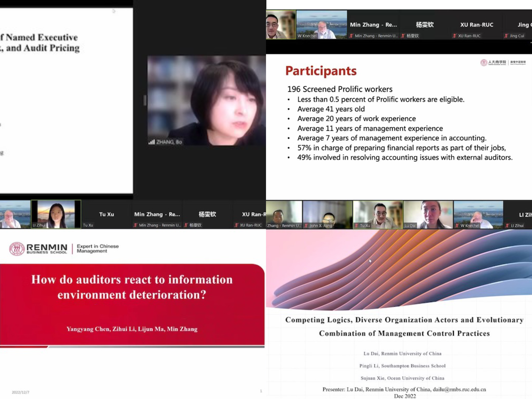This screenshot has height=399, width=532.
Task: Toggle LI Zihui's red muted mic icon
Action: (x=507, y=226)
